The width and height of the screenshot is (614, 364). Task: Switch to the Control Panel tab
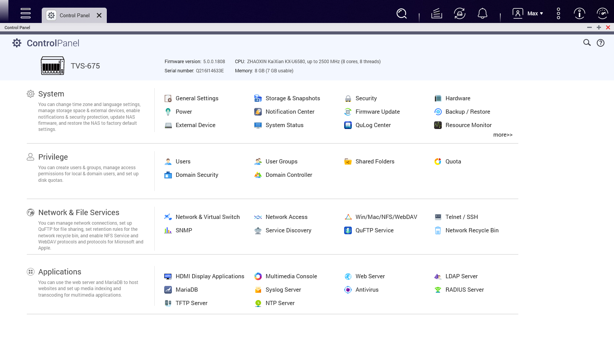pos(74,15)
